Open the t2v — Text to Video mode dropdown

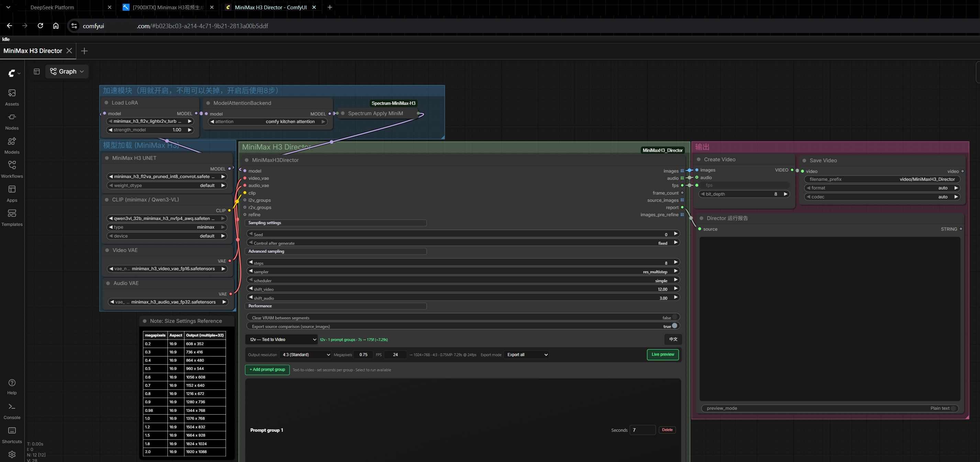click(281, 340)
